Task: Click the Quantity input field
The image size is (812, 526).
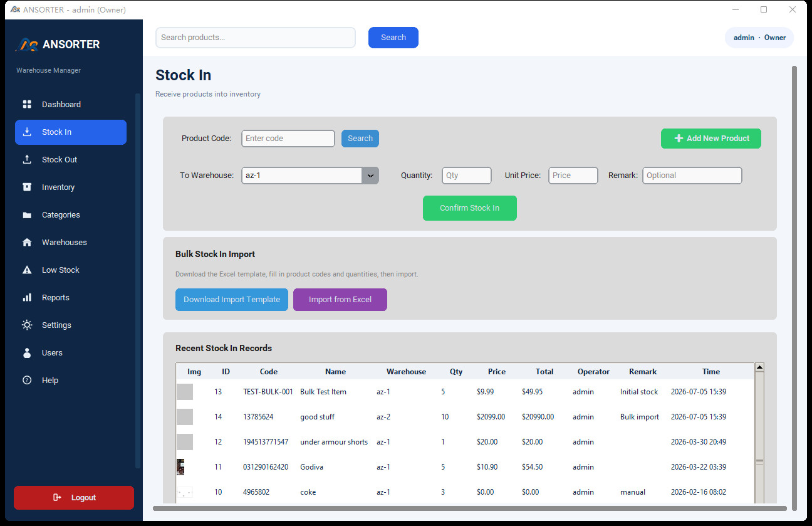Action: click(467, 176)
